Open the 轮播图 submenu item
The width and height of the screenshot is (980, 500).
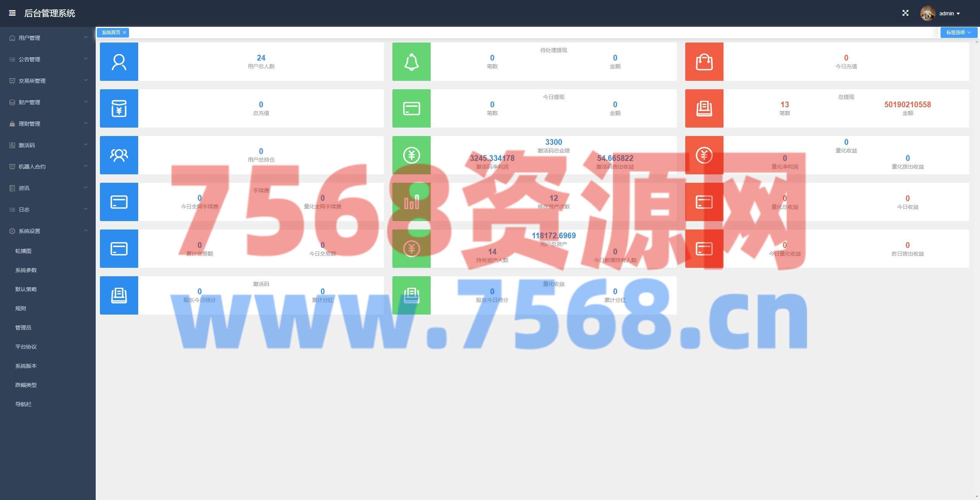pos(23,251)
